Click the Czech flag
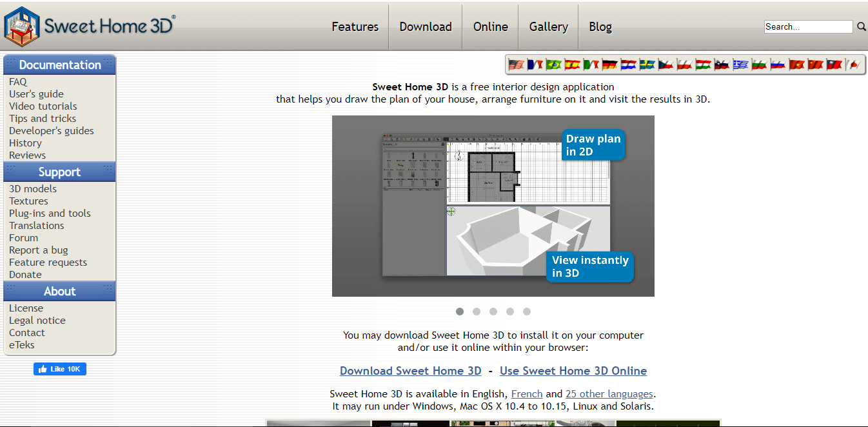The height and width of the screenshot is (427, 868). (x=666, y=65)
